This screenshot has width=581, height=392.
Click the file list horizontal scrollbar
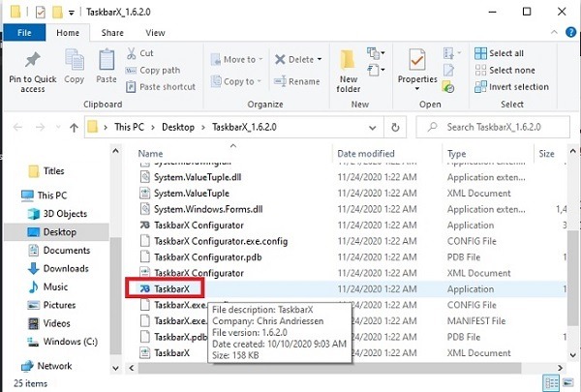point(330,368)
